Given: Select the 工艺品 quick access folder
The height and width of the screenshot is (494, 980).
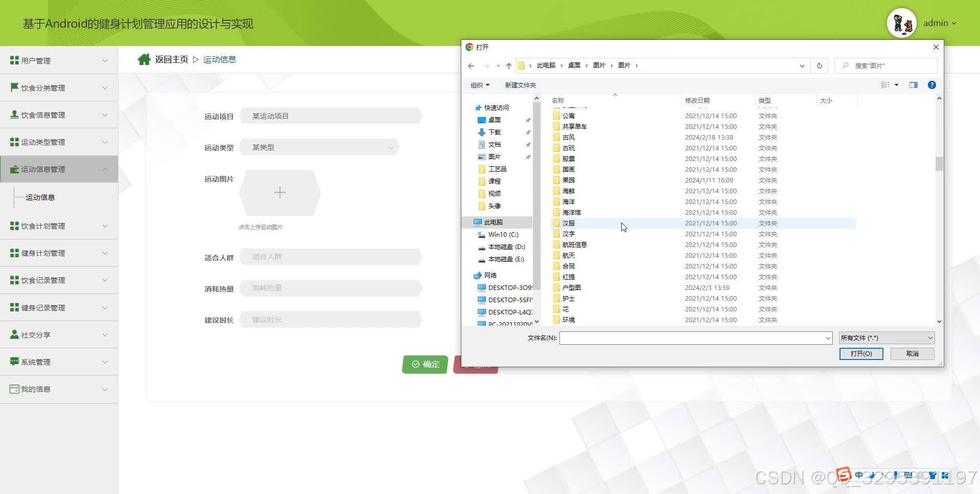Looking at the screenshot, I should point(492,169).
